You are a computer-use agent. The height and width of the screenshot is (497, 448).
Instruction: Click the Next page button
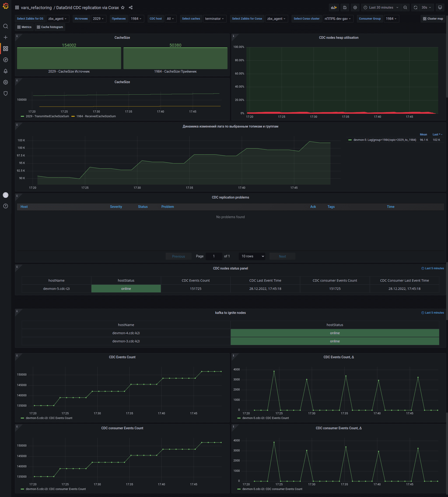(x=282, y=256)
